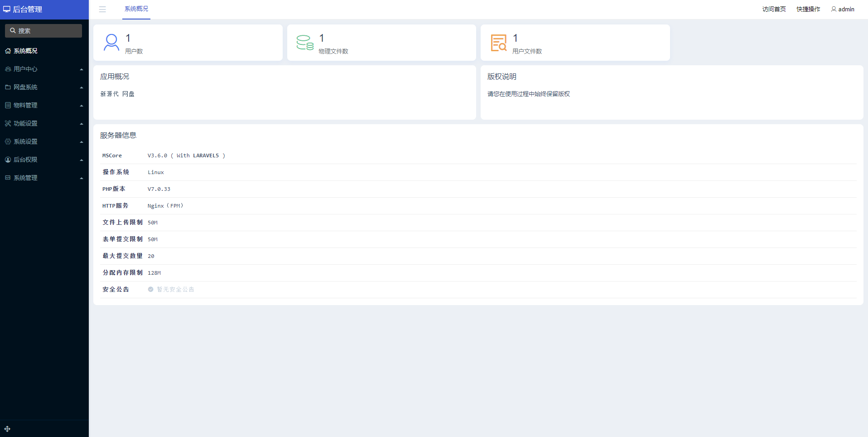Click the tools icon beside 功能设置
868x437 pixels.
tap(8, 123)
